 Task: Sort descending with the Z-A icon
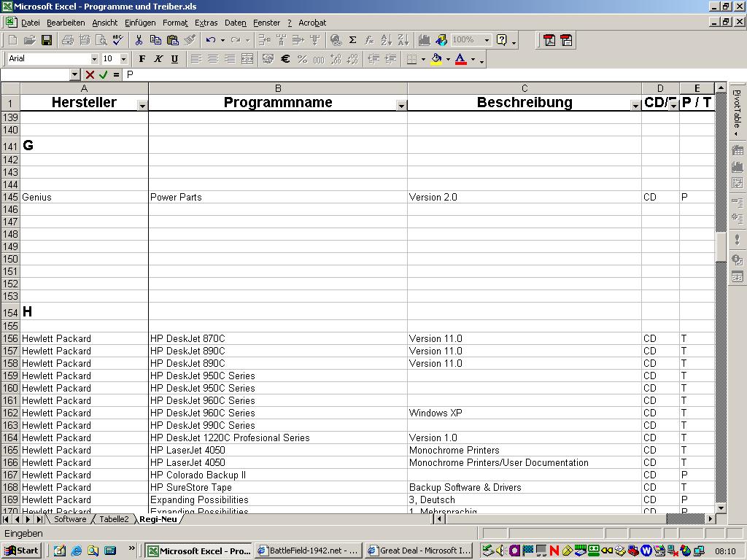click(403, 41)
